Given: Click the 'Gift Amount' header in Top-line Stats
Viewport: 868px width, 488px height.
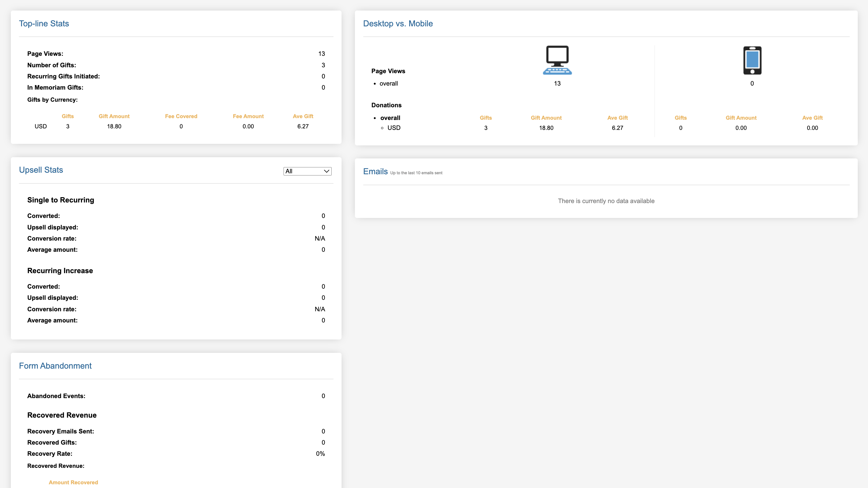Looking at the screenshot, I should coord(114,116).
